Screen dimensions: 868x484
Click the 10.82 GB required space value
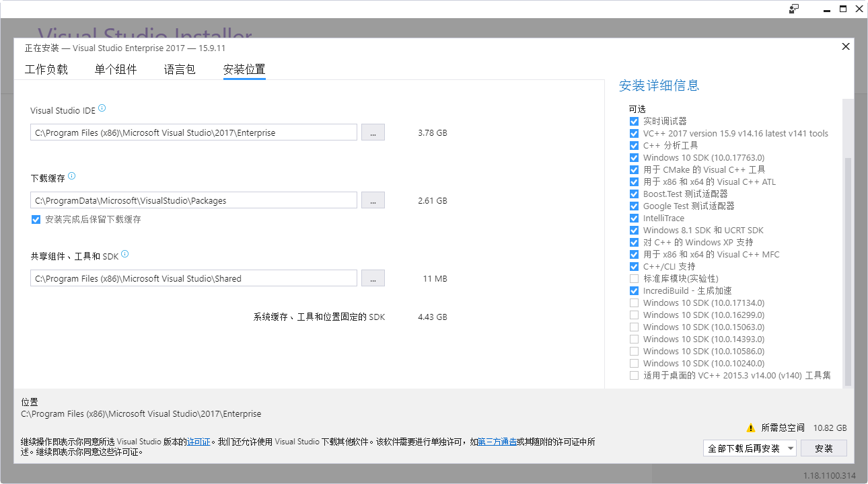(830, 428)
